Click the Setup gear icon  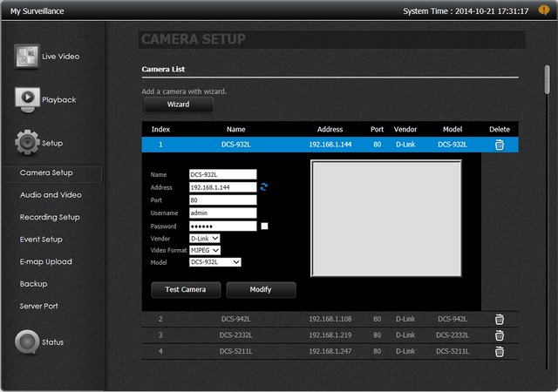pos(27,142)
